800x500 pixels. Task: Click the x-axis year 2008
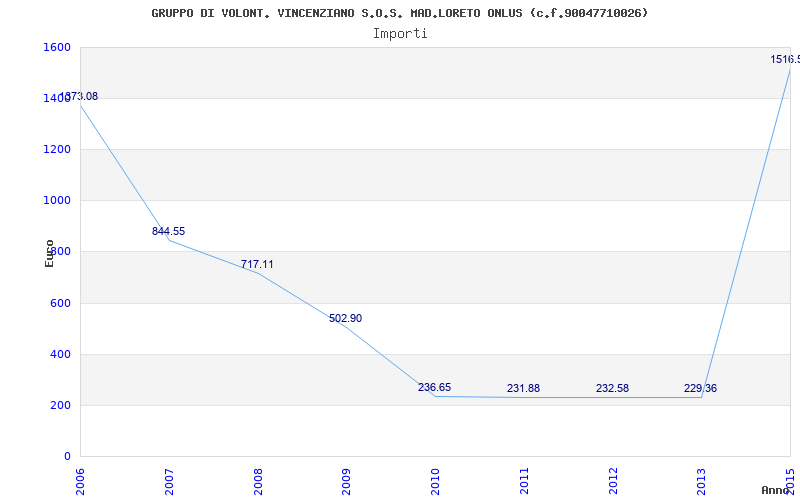[x=258, y=482]
